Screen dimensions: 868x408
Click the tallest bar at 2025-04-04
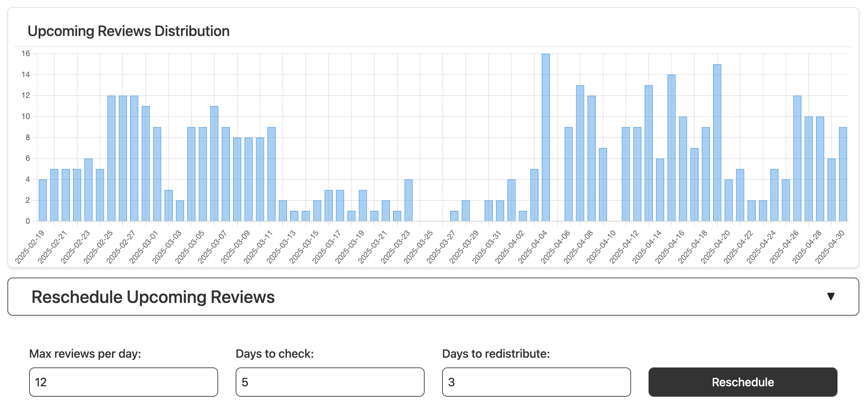(x=546, y=137)
